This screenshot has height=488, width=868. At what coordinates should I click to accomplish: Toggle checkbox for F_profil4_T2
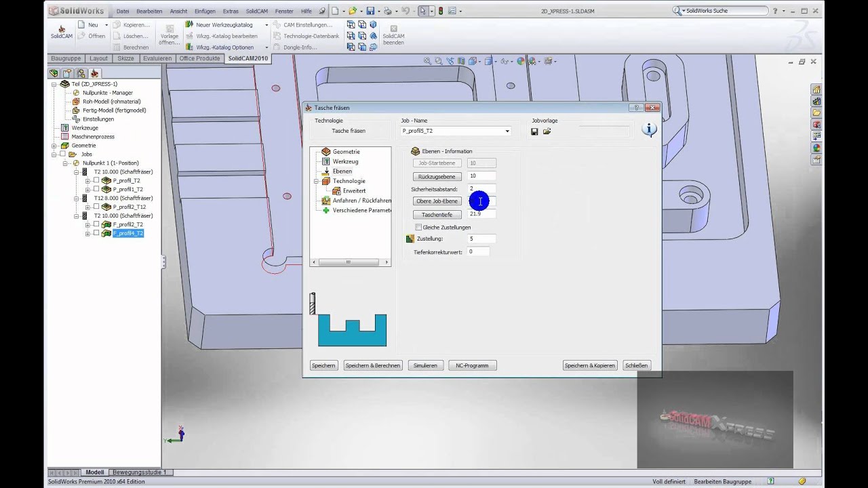96,233
